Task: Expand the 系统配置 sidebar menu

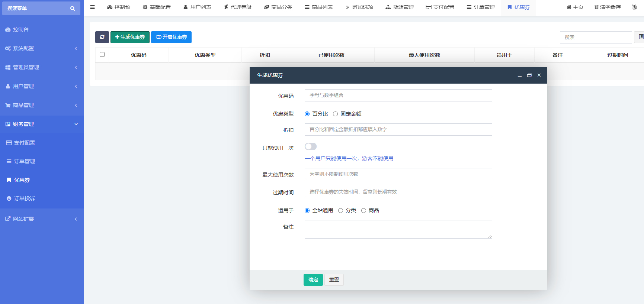Action: click(42, 48)
